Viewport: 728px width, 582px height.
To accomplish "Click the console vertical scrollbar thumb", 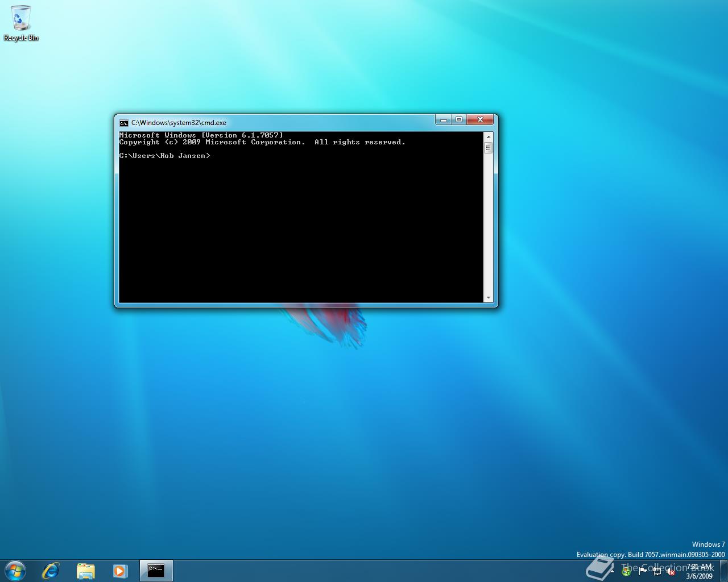I will tap(488, 148).
